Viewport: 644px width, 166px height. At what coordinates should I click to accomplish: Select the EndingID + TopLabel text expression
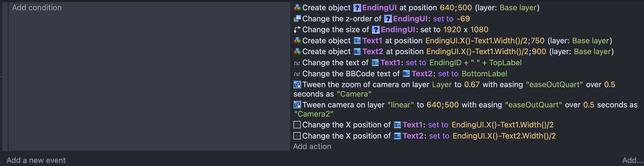tap(476, 63)
